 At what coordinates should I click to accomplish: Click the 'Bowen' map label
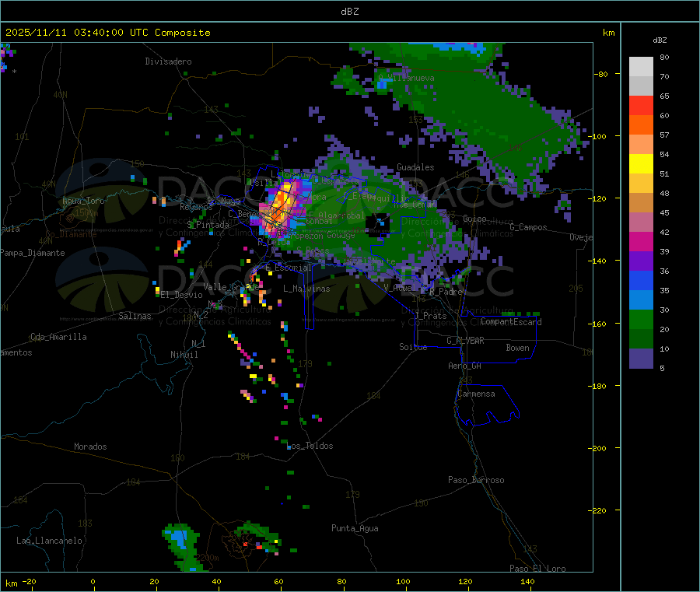tap(518, 348)
